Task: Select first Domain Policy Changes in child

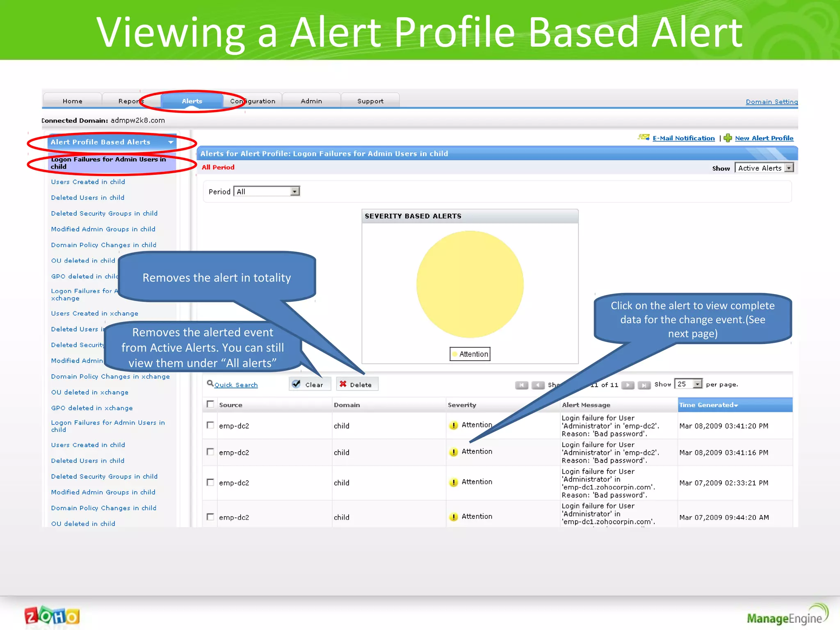Action: point(104,245)
